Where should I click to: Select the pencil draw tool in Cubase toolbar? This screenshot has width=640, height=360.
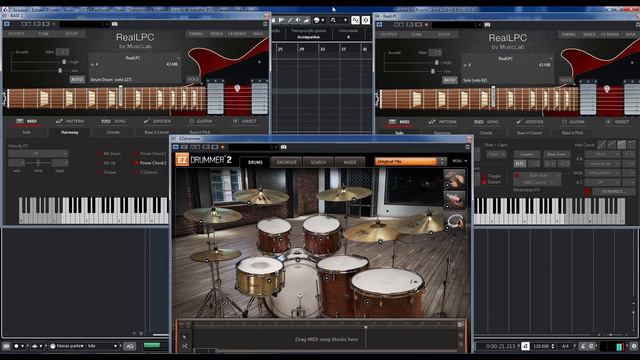coord(290,20)
